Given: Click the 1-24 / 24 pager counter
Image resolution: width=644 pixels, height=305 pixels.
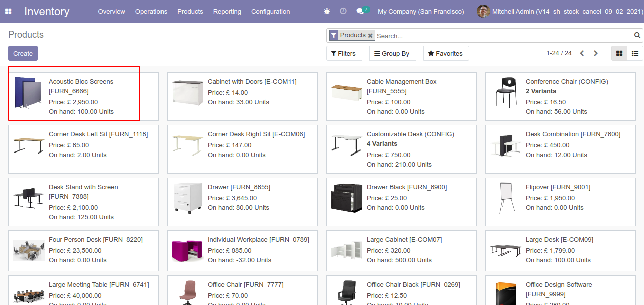Looking at the screenshot, I should pos(559,53).
